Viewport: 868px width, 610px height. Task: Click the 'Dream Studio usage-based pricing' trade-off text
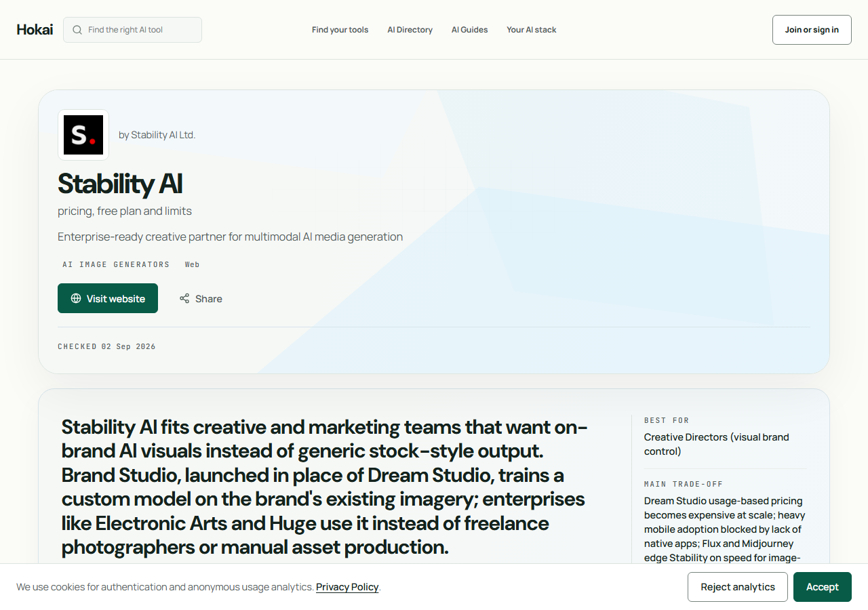pyautogui.click(x=725, y=529)
